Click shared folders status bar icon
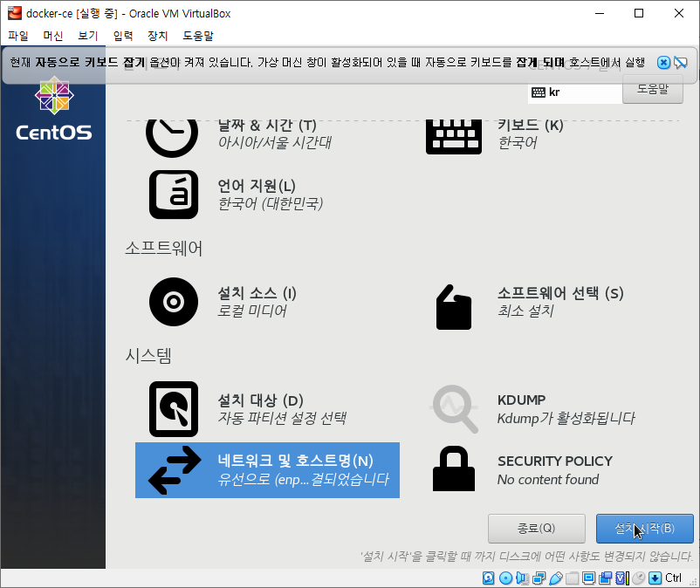The height and width of the screenshot is (588, 700). click(572, 578)
